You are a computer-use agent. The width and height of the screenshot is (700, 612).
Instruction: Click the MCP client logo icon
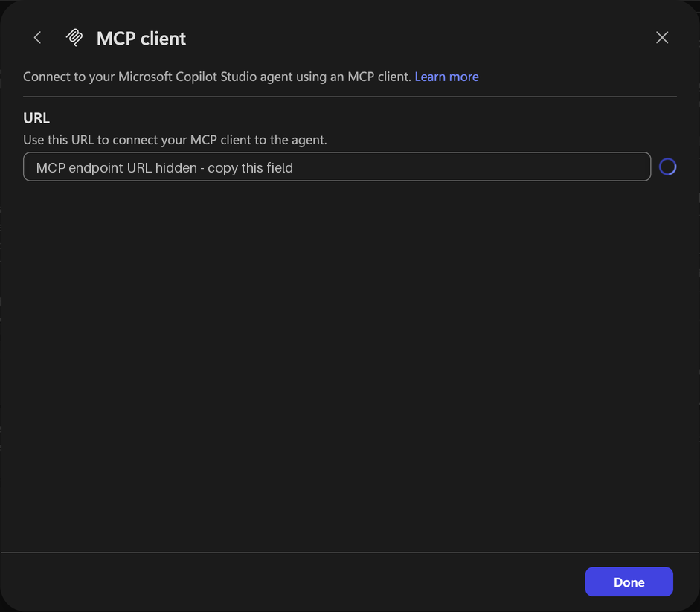(x=74, y=38)
